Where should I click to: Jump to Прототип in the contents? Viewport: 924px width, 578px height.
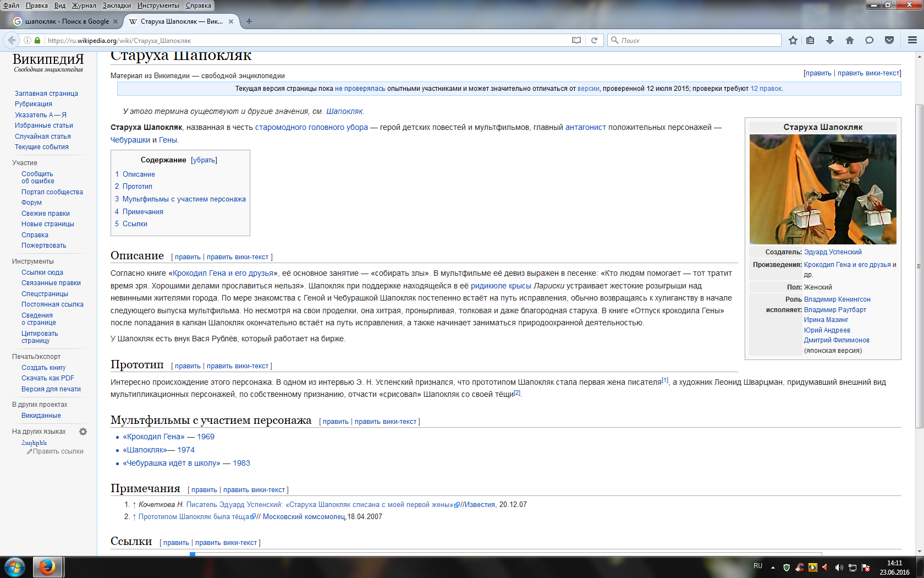pyautogui.click(x=137, y=187)
